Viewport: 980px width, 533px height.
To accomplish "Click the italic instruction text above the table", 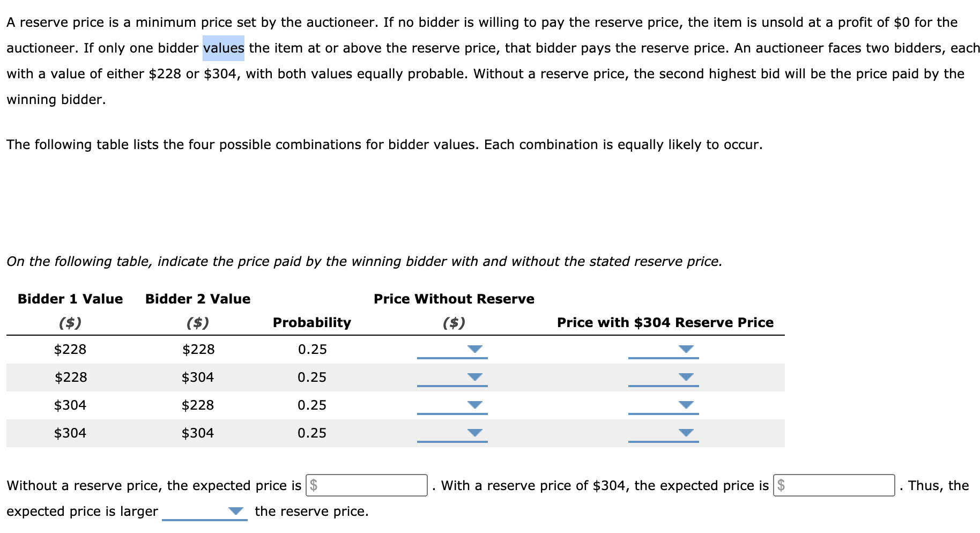I will [365, 261].
